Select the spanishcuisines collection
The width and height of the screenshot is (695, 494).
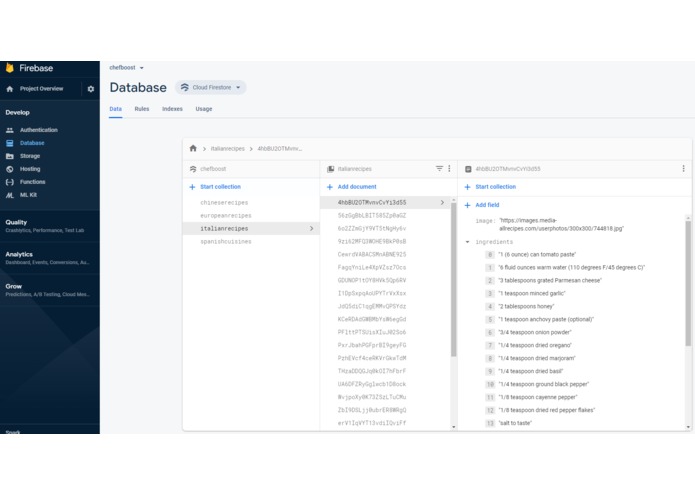point(226,241)
